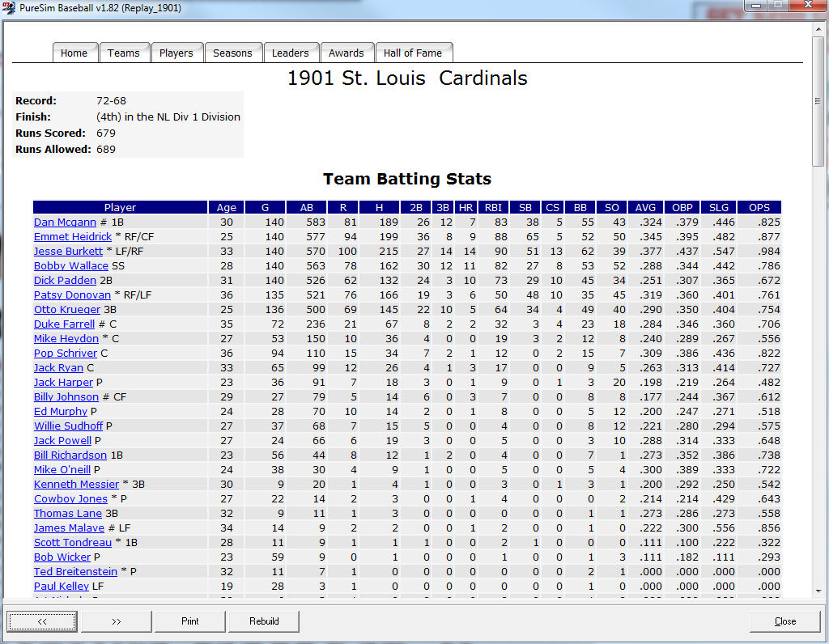The height and width of the screenshot is (644, 829).
Task: Click the scrollbar down arrow
Action: tap(818, 591)
